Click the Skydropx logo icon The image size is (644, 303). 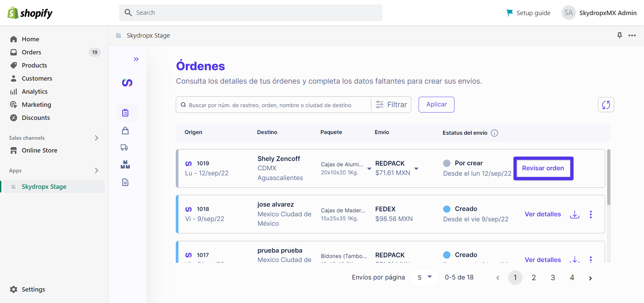127,83
